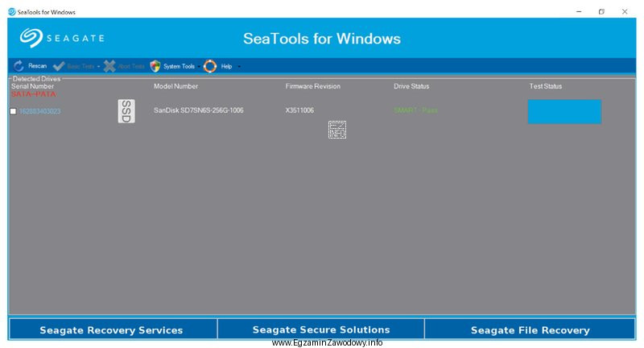Click the SeaTools title bar app icon
644x348 pixels.
click(x=12, y=12)
